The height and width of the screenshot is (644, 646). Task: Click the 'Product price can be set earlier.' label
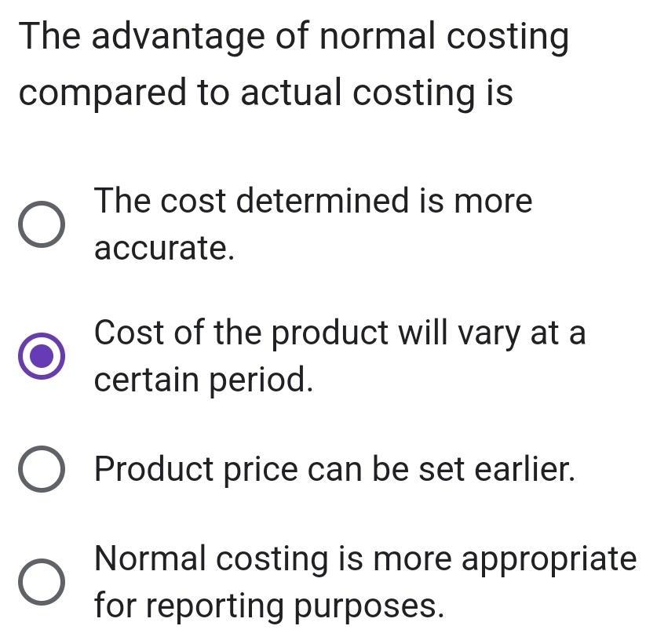click(x=335, y=470)
